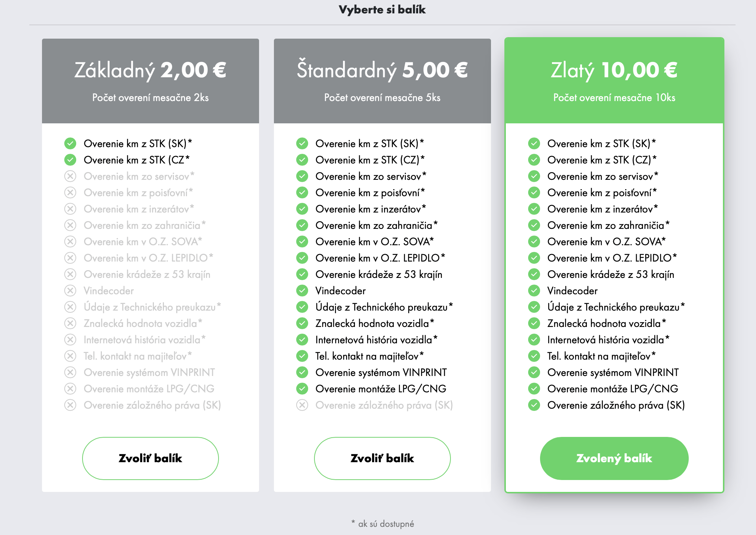Screen dimensions: 756x535
Task: Click grey X beside Základný km z poisťovní
Action: (70, 192)
